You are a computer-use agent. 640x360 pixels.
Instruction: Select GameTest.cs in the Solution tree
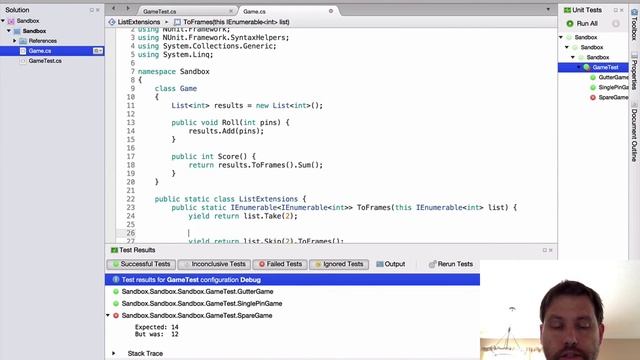point(45,61)
